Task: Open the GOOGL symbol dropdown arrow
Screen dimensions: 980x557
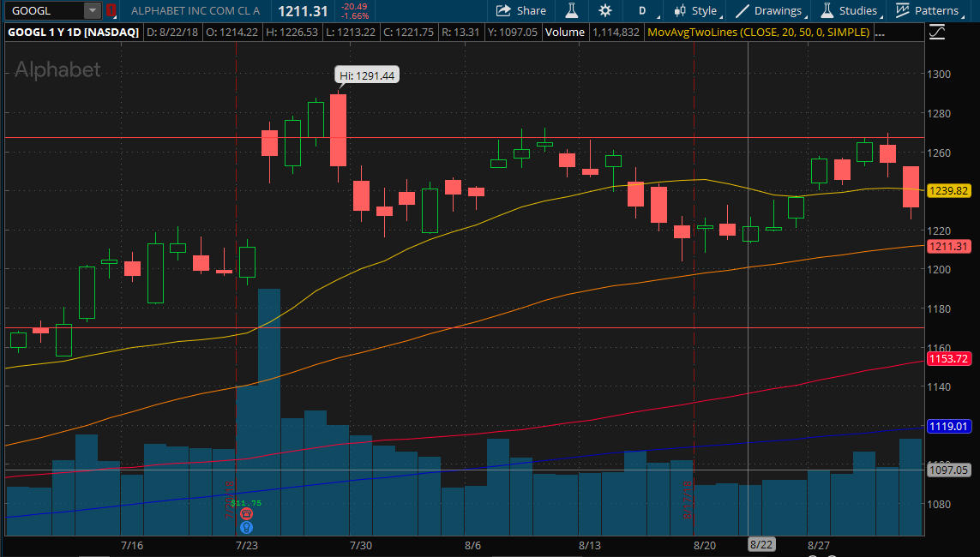Action: pyautogui.click(x=92, y=10)
